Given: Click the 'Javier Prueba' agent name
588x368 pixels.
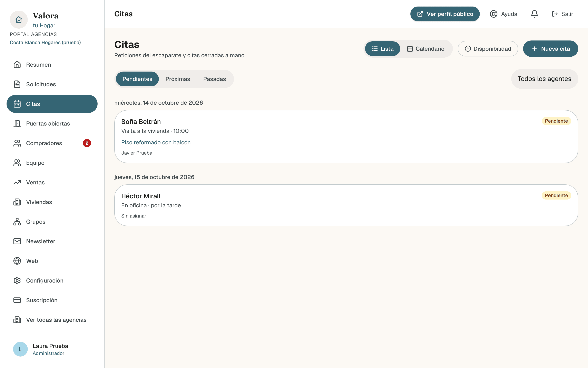Looking at the screenshot, I should tap(137, 153).
